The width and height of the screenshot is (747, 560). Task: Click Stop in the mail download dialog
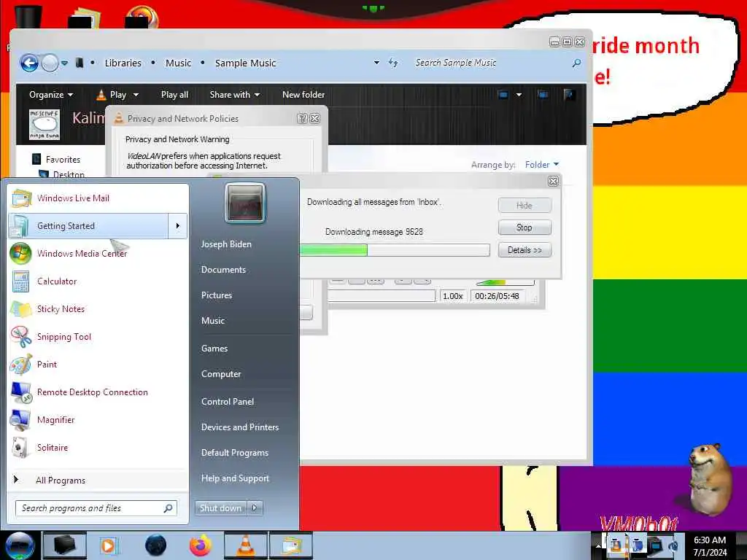[x=525, y=227]
